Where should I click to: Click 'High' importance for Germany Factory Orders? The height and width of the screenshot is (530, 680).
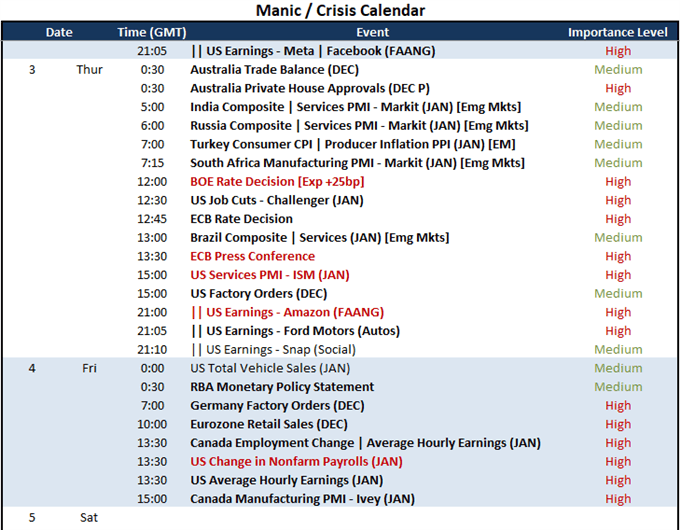(x=618, y=405)
